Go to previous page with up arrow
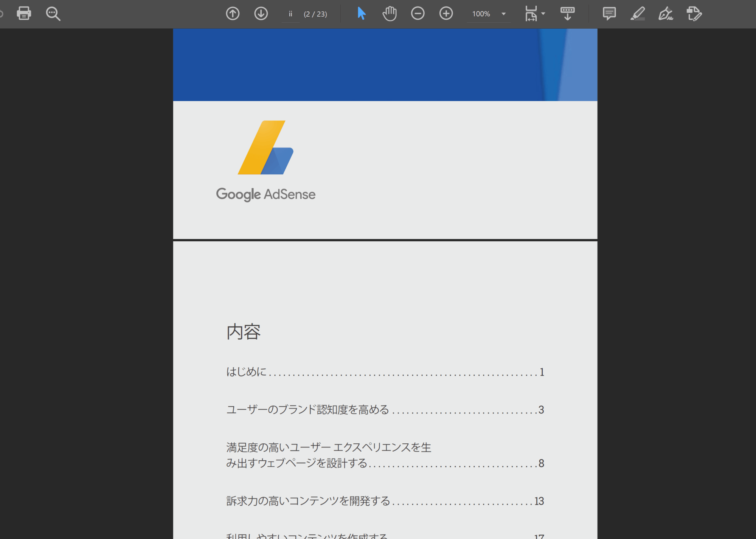 point(233,14)
